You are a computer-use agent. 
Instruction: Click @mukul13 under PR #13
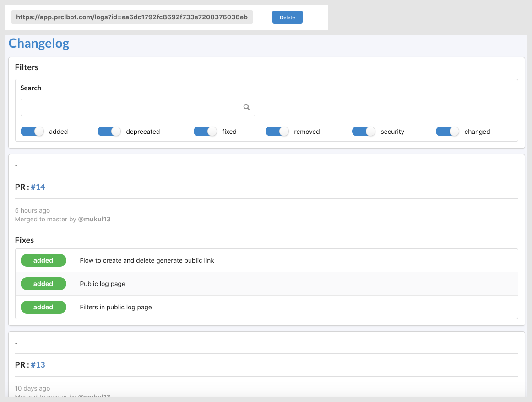click(94, 397)
